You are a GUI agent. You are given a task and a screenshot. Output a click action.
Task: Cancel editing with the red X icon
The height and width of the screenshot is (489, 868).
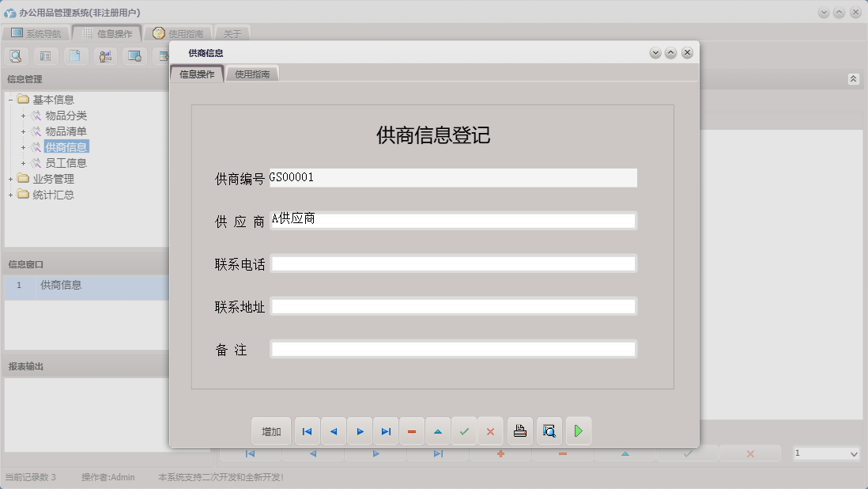pos(490,430)
